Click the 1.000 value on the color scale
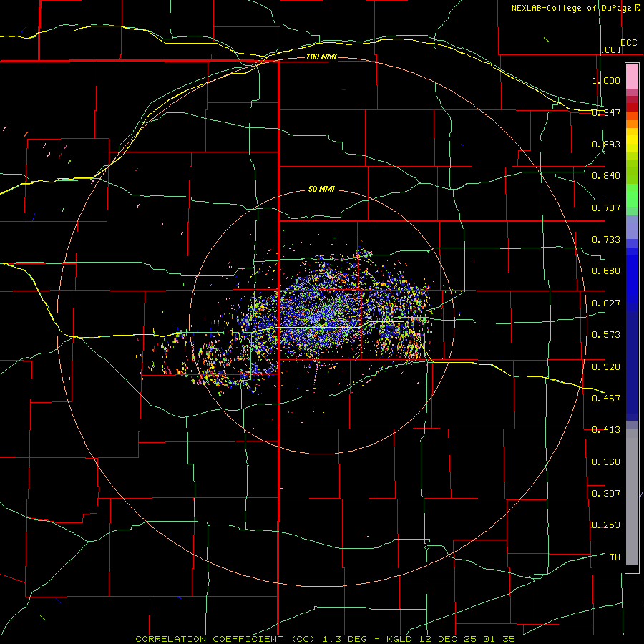Screen dimensions: 644x644 (x=606, y=80)
